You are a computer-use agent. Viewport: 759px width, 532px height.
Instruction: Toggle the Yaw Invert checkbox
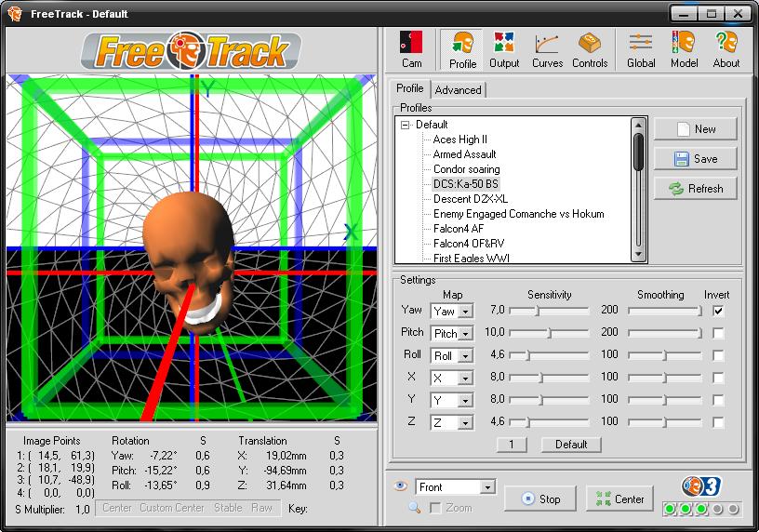(718, 311)
